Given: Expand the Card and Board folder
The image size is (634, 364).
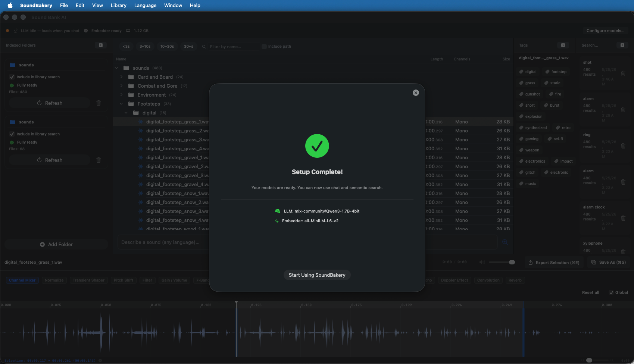Looking at the screenshot, I should click(x=121, y=77).
